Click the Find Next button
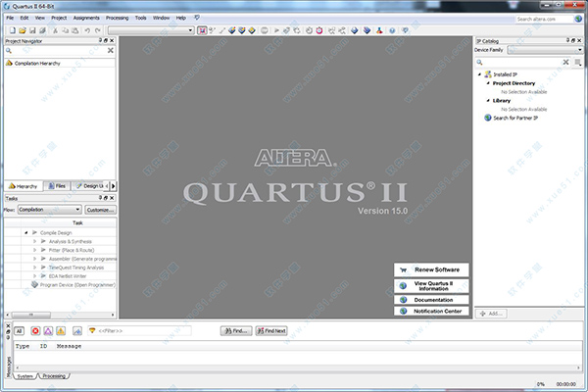 (271, 331)
